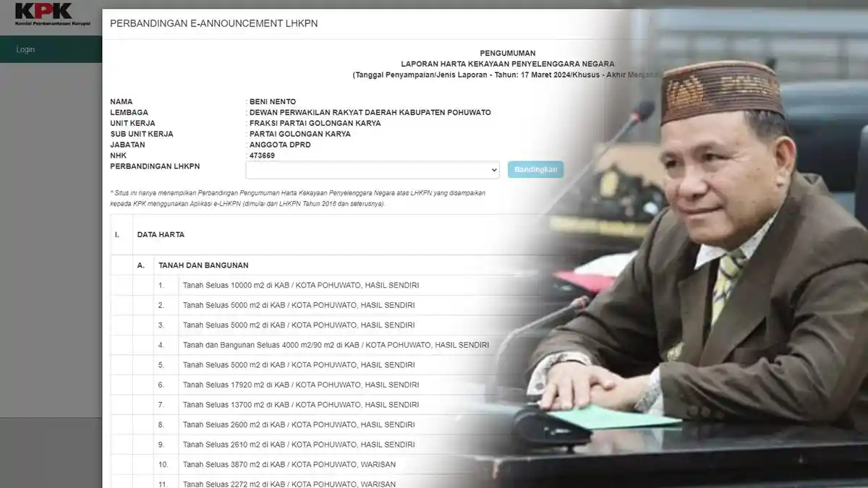Click the NHK value 473669
The width and height of the screenshot is (868, 488).
[x=262, y=155]
